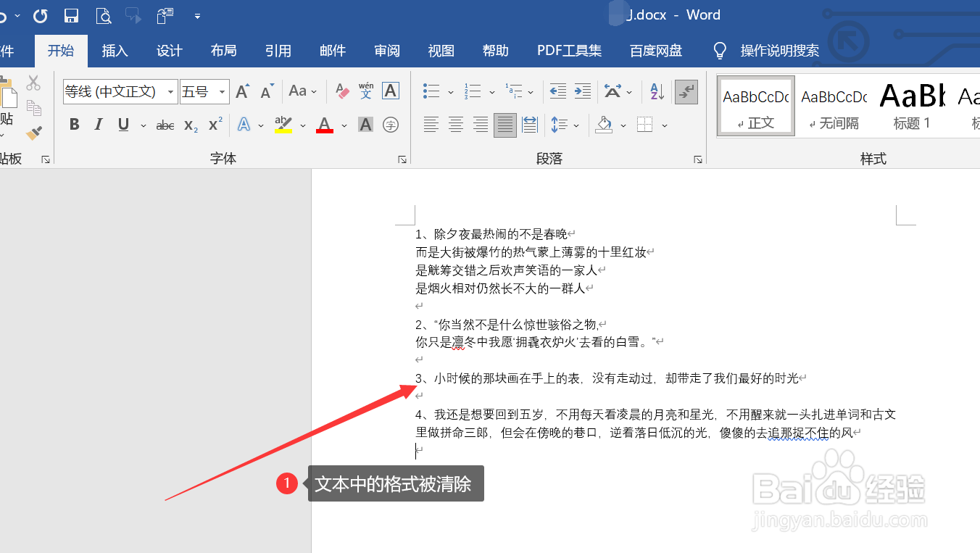Toggle Superscript formatting

click(215, 125)
